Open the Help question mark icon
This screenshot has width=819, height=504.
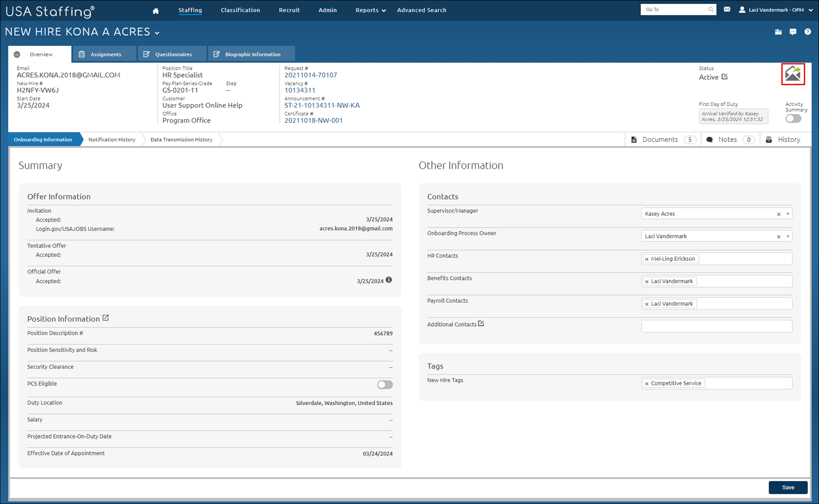click(x=808, y=32)
